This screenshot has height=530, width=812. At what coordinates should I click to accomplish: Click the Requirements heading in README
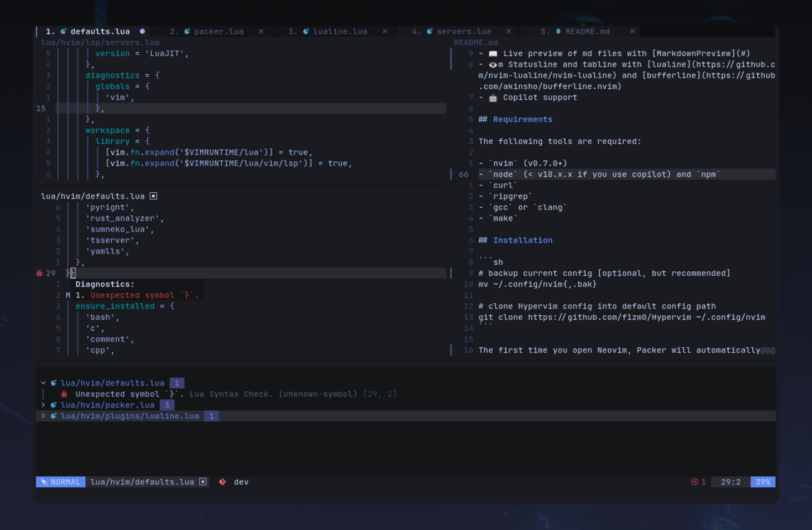[523, 119]
